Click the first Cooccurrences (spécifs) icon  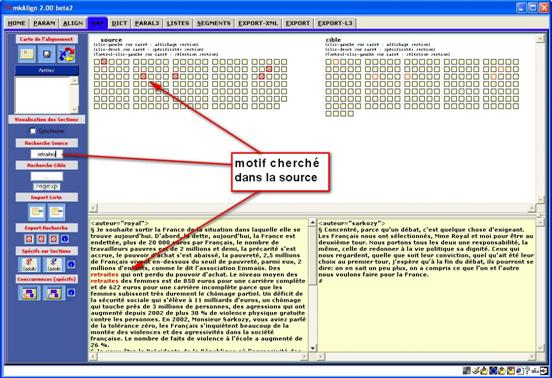[x=29, y=293]
